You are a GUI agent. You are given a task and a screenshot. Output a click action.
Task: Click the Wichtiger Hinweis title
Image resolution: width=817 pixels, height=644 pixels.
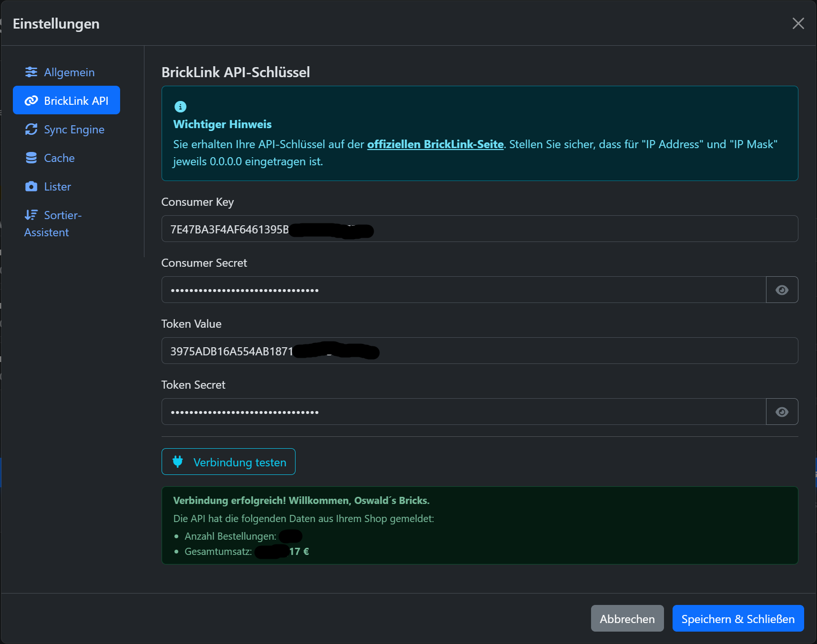[x=222, y=124]
